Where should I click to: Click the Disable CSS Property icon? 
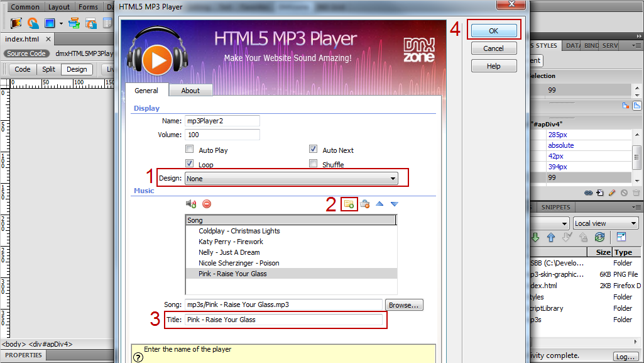(625, 193)
